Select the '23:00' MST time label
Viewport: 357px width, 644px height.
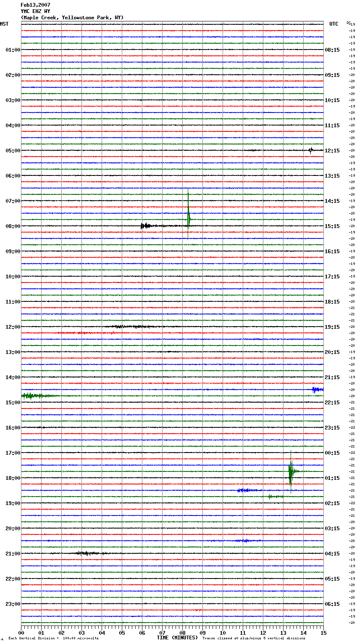coord(13,604)
